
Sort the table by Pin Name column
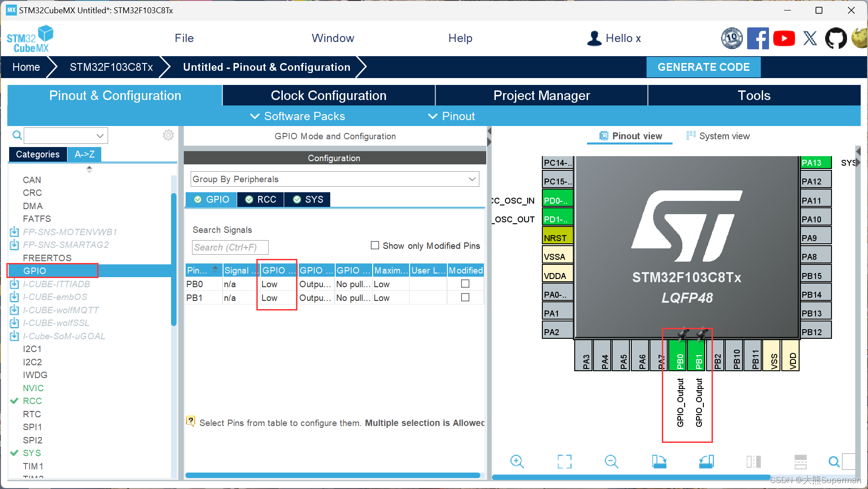[x=204, y=270]
